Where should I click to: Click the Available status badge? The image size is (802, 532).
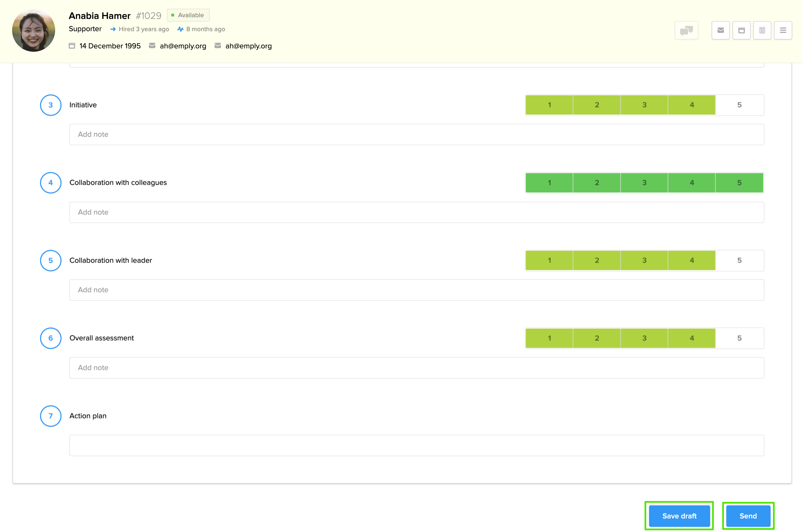[x=188, y=15]
